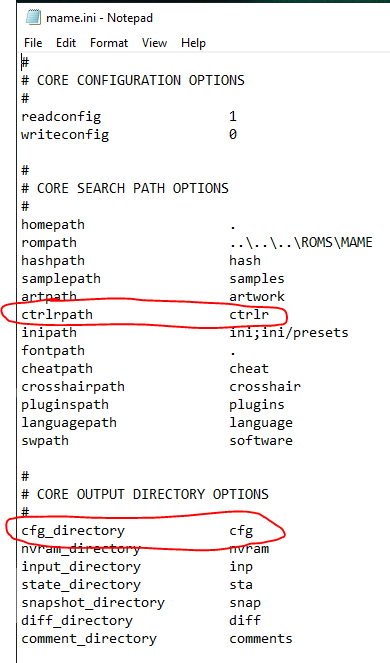Click the value 'ini;ini/presets'

coord(289,333)
